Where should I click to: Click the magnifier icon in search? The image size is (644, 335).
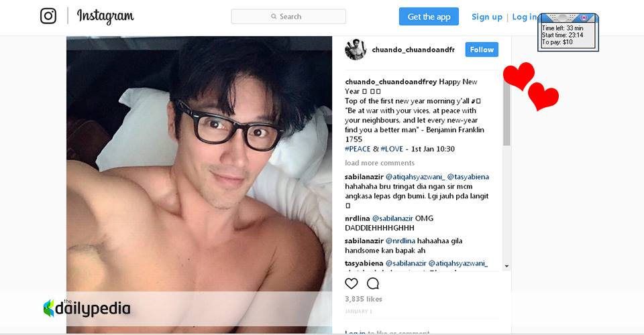click(274, 16)
